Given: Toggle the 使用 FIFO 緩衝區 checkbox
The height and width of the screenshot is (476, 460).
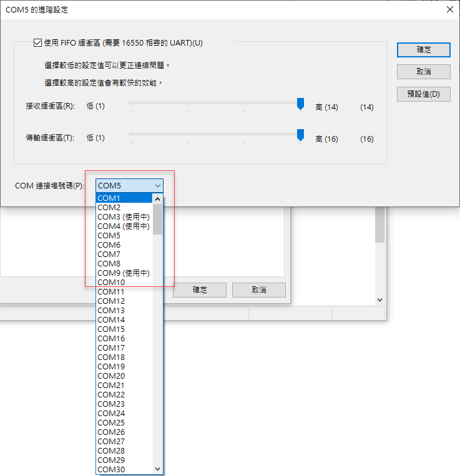Looking at the screenshot, I should click(37, 43).
